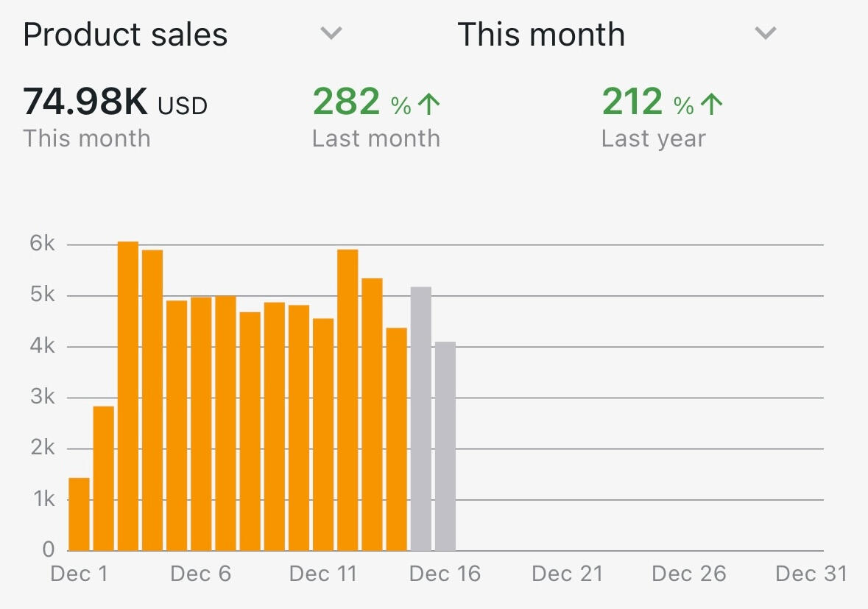Expand the This month period chevron
868x609 pixels.
pyautogui.click(x=766, y=34)
